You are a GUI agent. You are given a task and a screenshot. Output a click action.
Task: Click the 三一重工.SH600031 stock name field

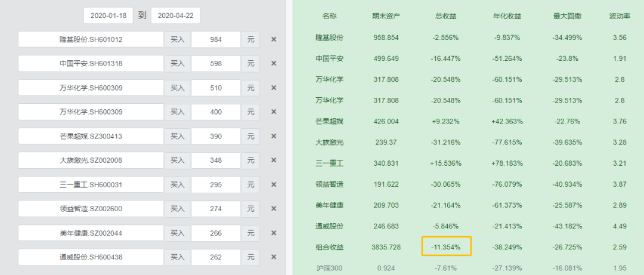[x=91, y=184]
